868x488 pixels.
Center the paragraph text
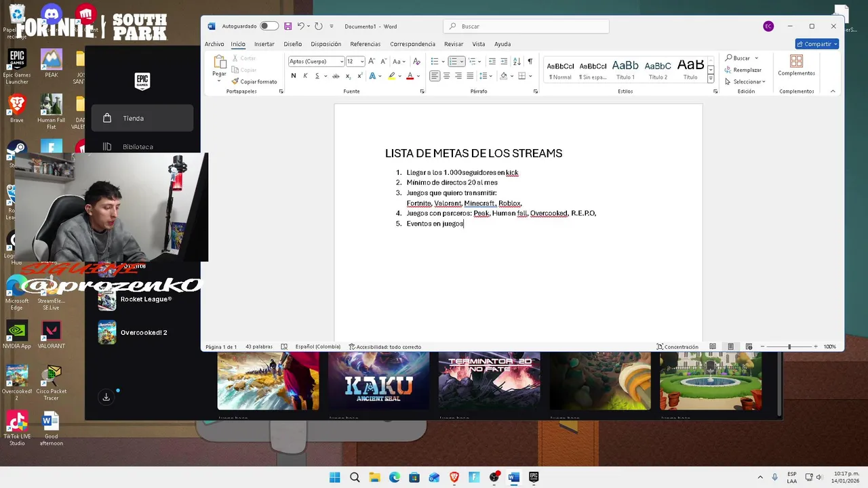(x=446, y=76)
